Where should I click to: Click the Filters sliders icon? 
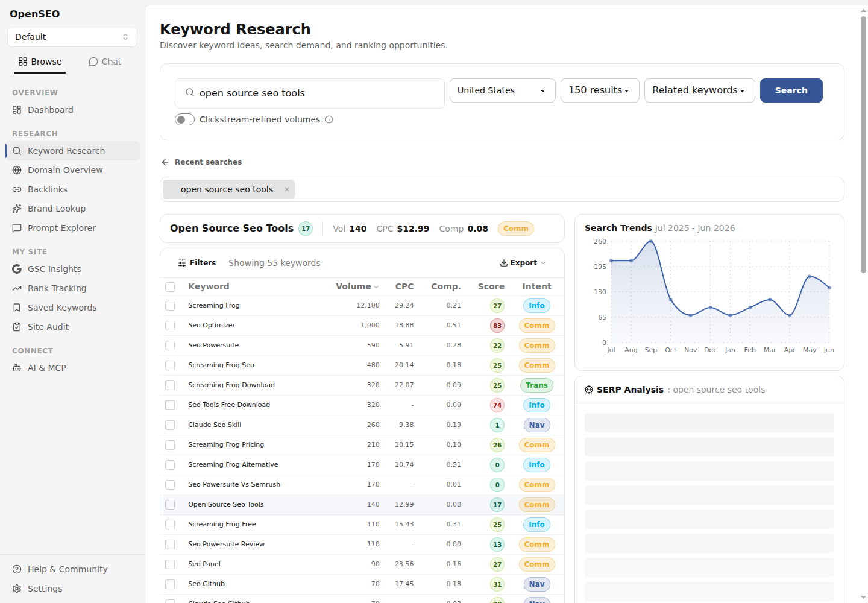(182, 263)
